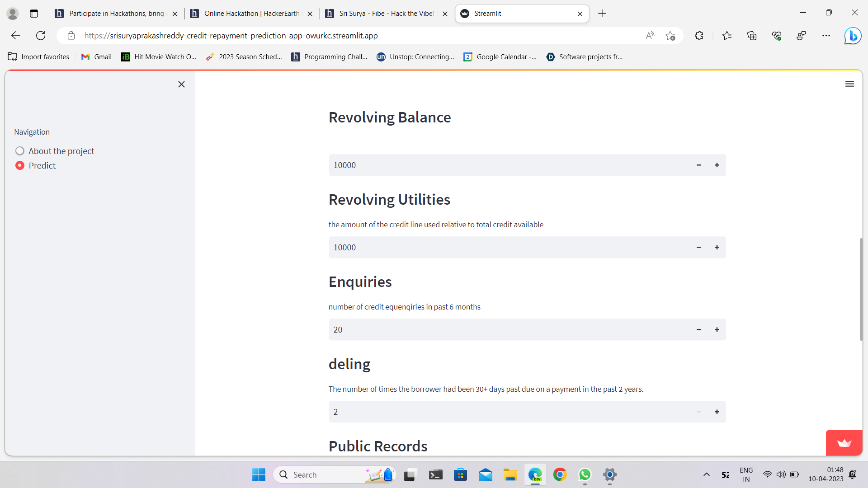Select About the project radio option
This screenshot has width=868, height=488.
tap(20, 151)
